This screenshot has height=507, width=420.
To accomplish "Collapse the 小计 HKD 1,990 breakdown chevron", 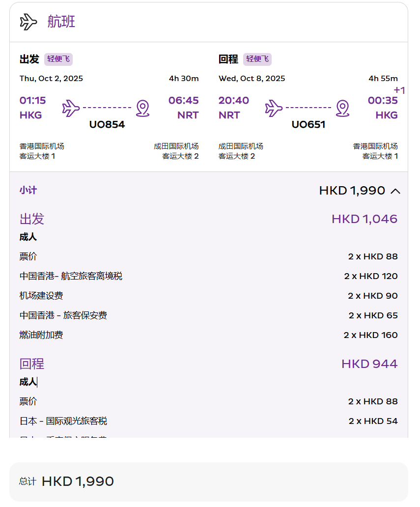I will (x=395, y=192).
